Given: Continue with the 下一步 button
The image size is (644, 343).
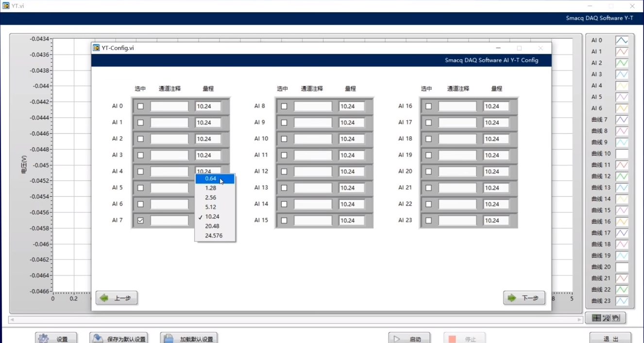Looking at the screenshot, I should pyautogui.click(x=524, y=298).
